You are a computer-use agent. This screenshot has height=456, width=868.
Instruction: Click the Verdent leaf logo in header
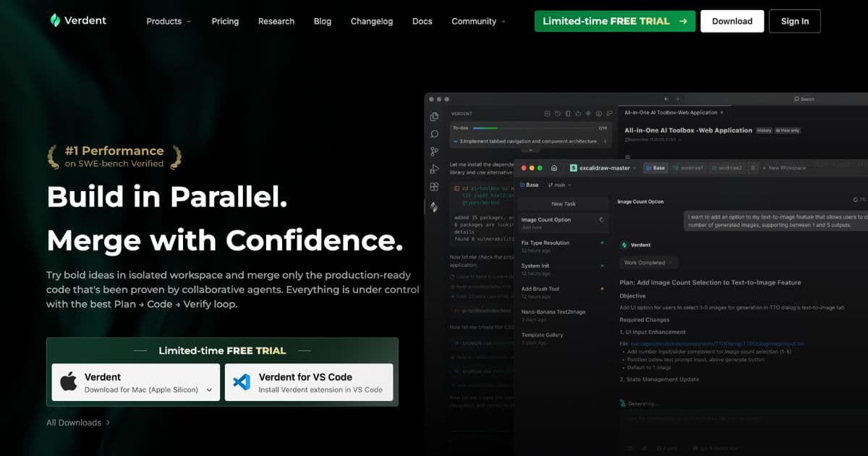pyautogui.click(x=55, y=20)
